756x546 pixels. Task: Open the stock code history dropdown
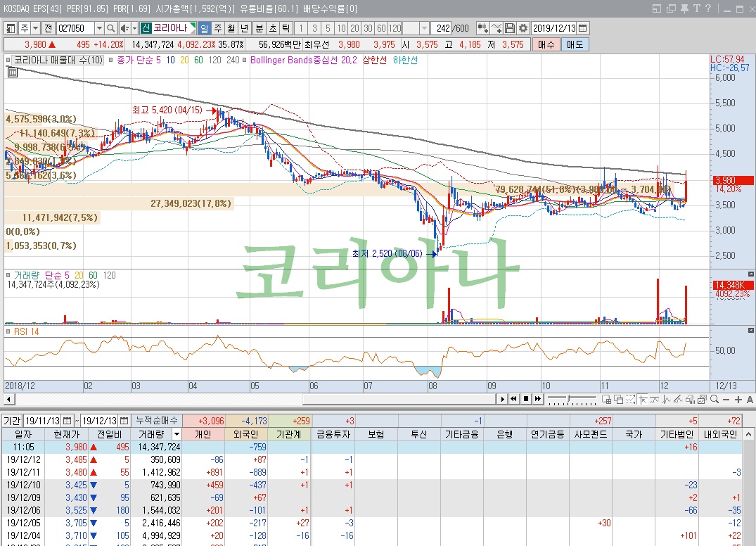tap(99, 28)
